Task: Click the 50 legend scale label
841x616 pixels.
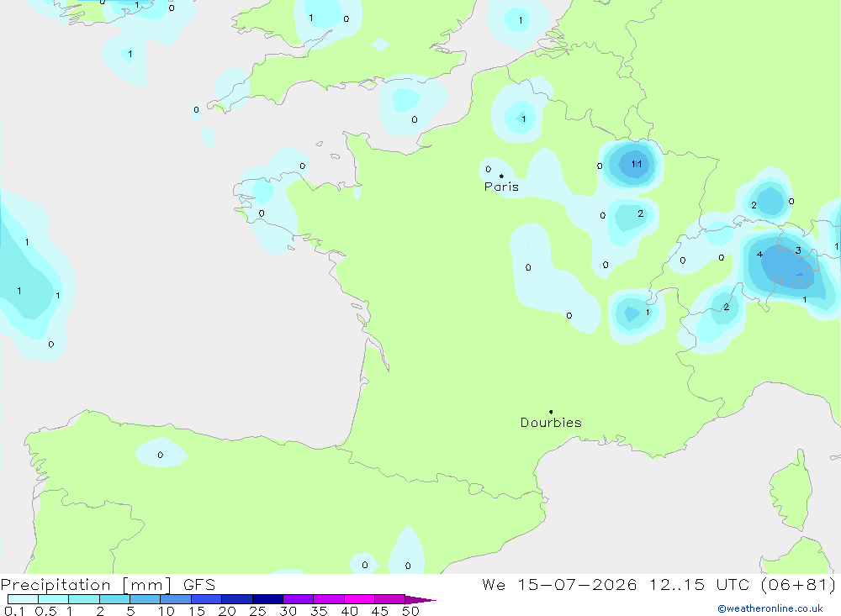Action: [410, 611]
